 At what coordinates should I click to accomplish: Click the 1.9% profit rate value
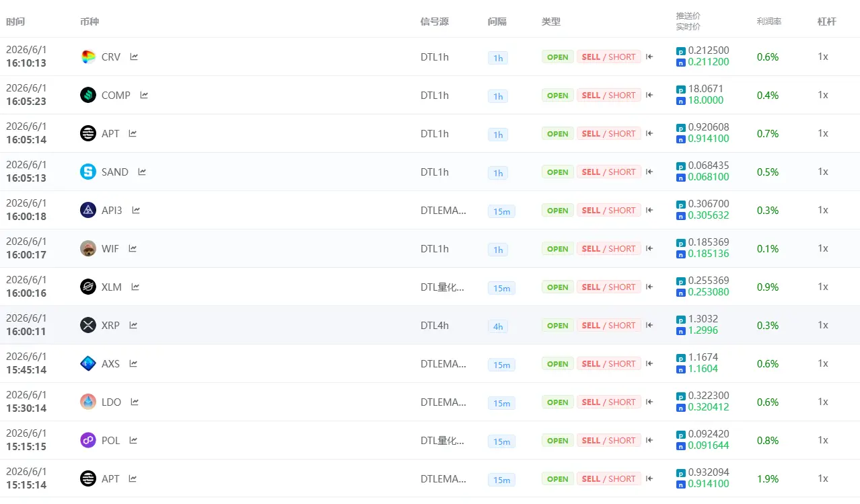pos(768,479)
